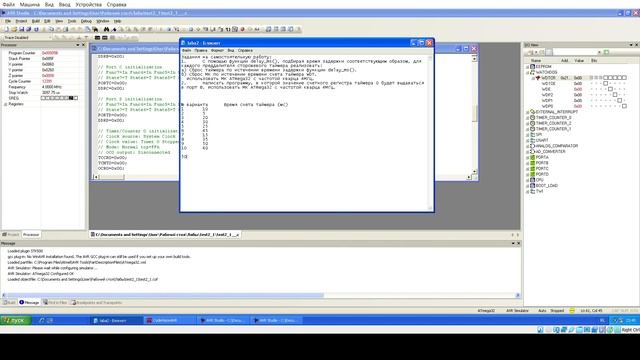Open the Debug menu in AVR Studio
The width and height of the screenshot is (640, 360).
86,21
